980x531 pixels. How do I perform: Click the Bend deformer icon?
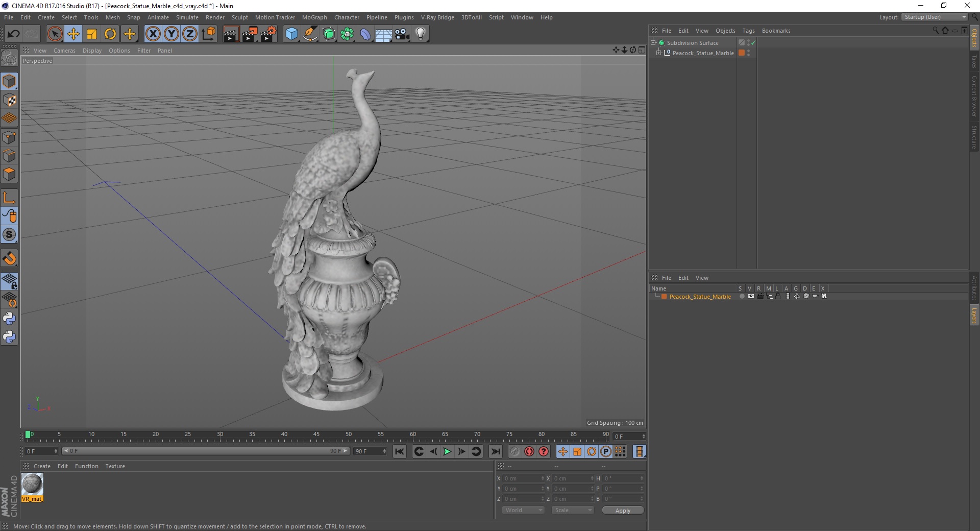(x=365, y=34)
